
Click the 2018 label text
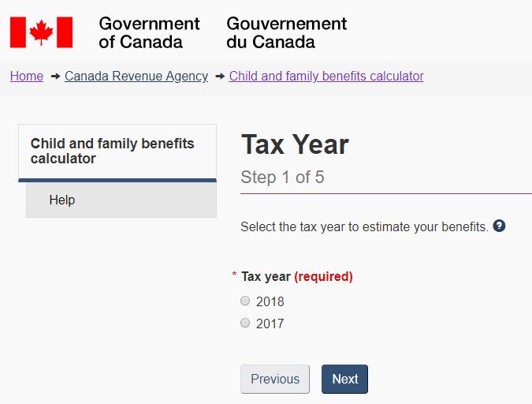pos(270,301)
